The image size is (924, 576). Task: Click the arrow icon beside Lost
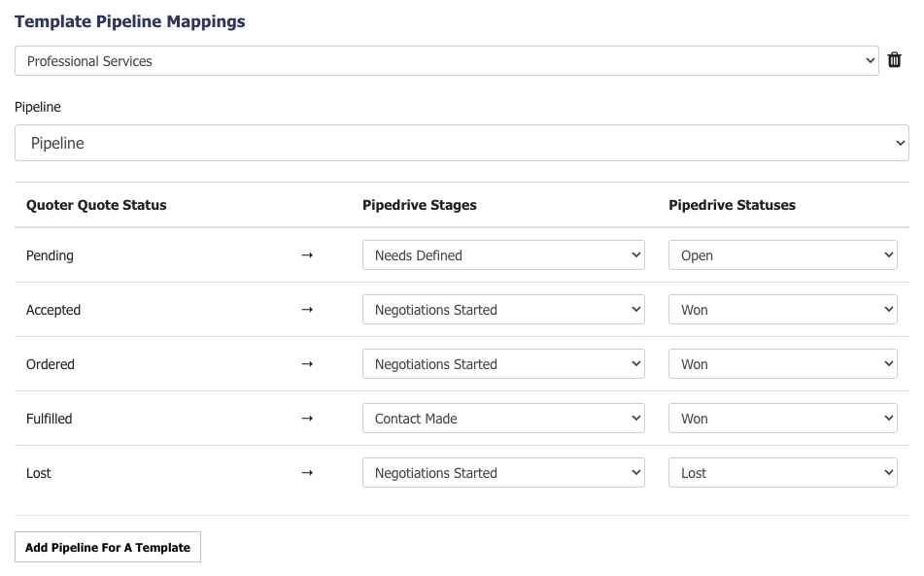point(307,473)
